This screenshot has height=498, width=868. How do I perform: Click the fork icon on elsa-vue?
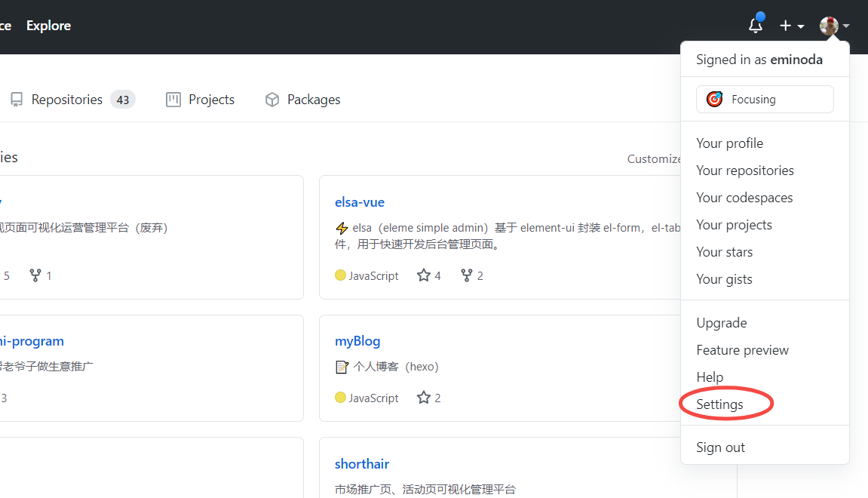click(x=467, y=275)
